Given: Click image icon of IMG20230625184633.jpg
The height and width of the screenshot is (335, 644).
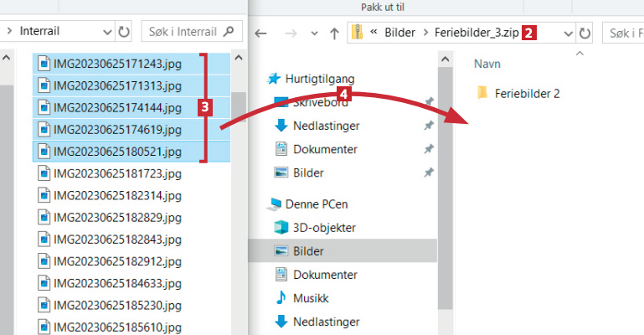Looking at the screenshot, I should pyautogui.click(x=44, y=283).
